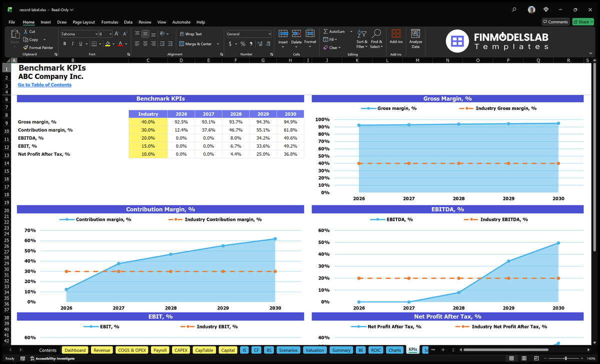Viewport: 600px width, 364px height.
Task: Decrease font size with the smaller A icon
Action: (124, 33)
